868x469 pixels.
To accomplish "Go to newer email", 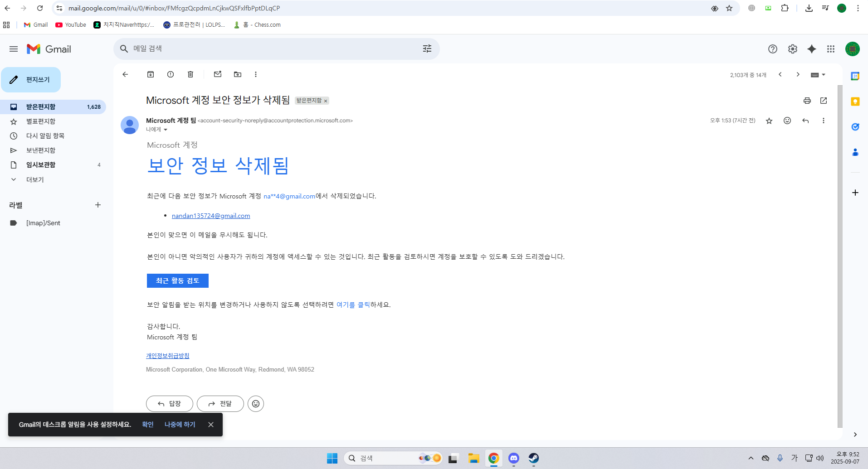I will click(780, 75).
